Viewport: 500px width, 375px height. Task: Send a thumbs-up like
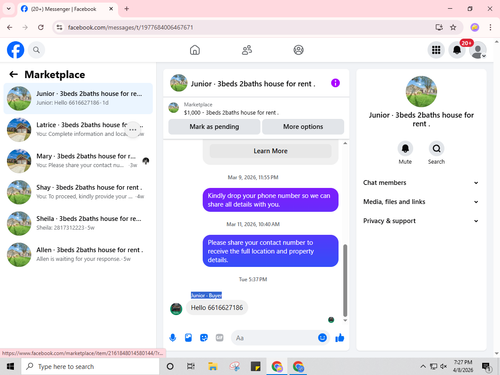(x=340, y=338)
